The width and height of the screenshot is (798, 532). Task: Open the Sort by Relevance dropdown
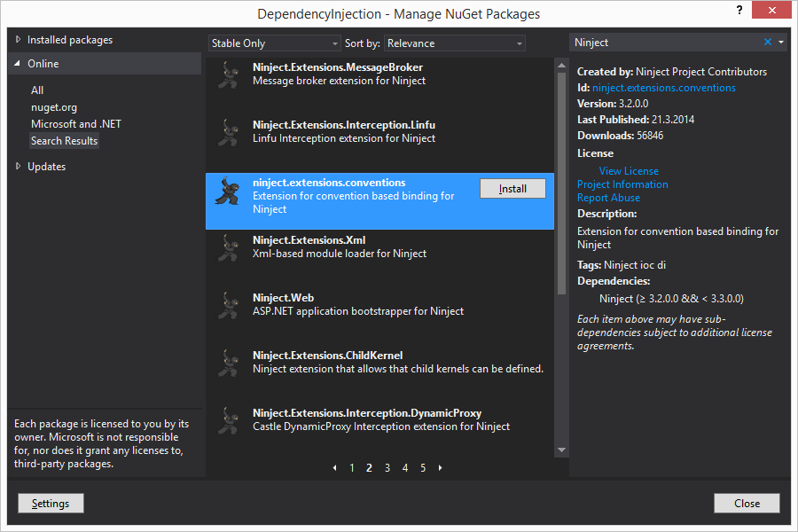coord(455,43)
